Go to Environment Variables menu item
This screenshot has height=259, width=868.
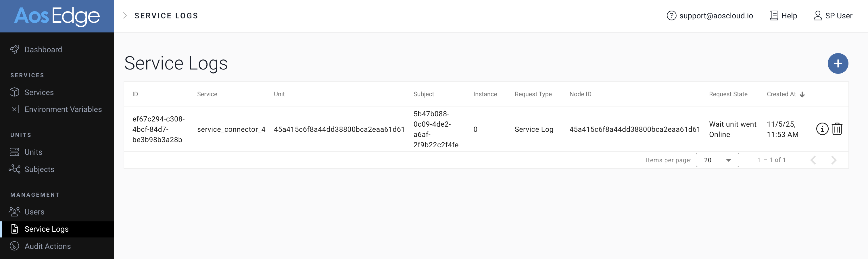pyautogui.click(x=63, y=109)
